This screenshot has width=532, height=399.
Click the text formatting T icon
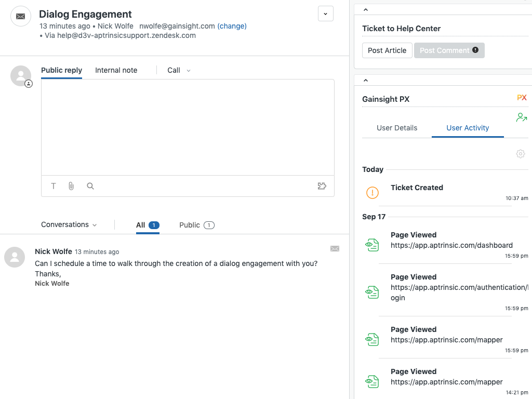(54, 186)
